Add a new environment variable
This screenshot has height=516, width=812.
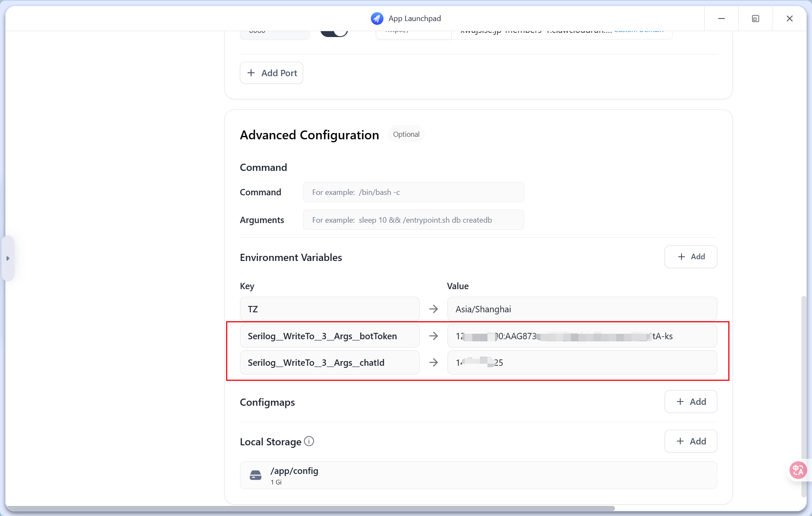(691, 257)
